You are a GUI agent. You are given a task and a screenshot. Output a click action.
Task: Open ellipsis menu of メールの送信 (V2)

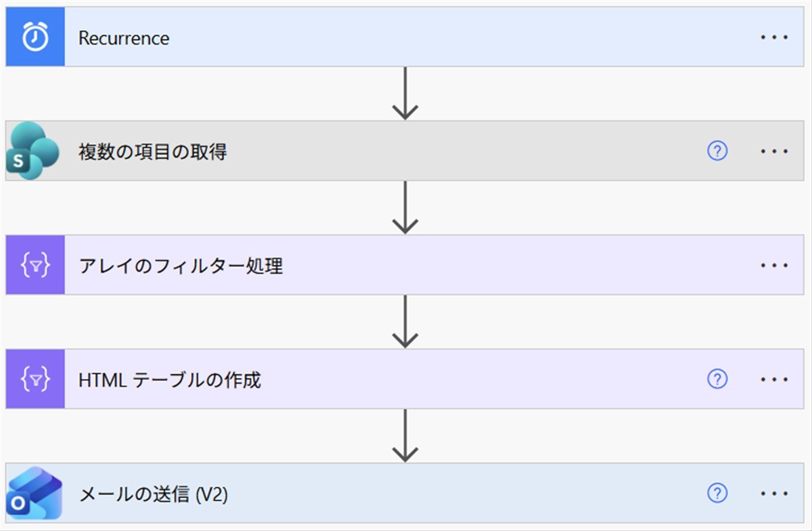point(774,493)
